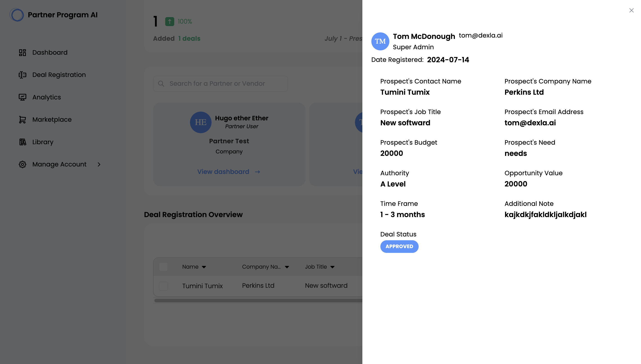Click the Partner Program AI logo
Image resolution: width=641 pixels, height=364 pixels.
(16, 15)
